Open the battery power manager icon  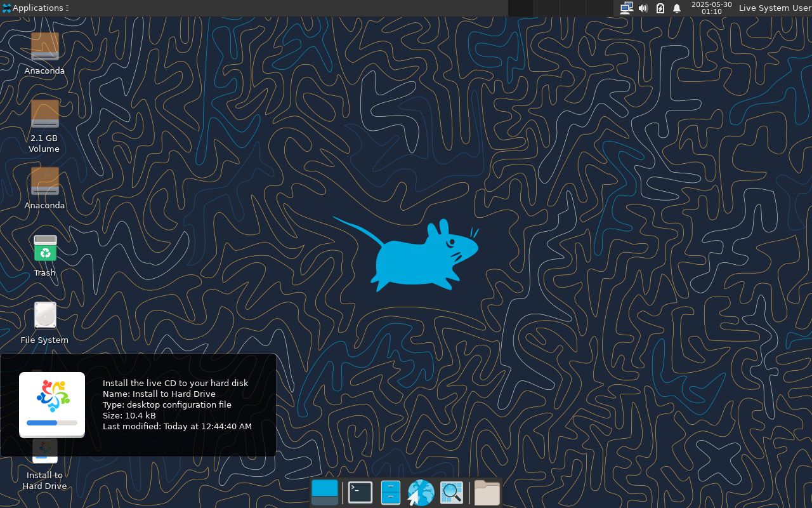660,8
